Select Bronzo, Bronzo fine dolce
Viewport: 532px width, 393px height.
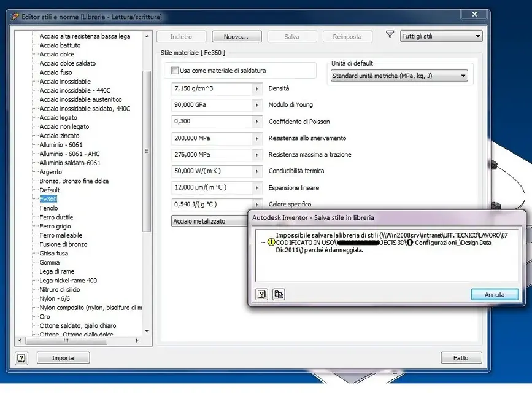(x=74, y=181)
